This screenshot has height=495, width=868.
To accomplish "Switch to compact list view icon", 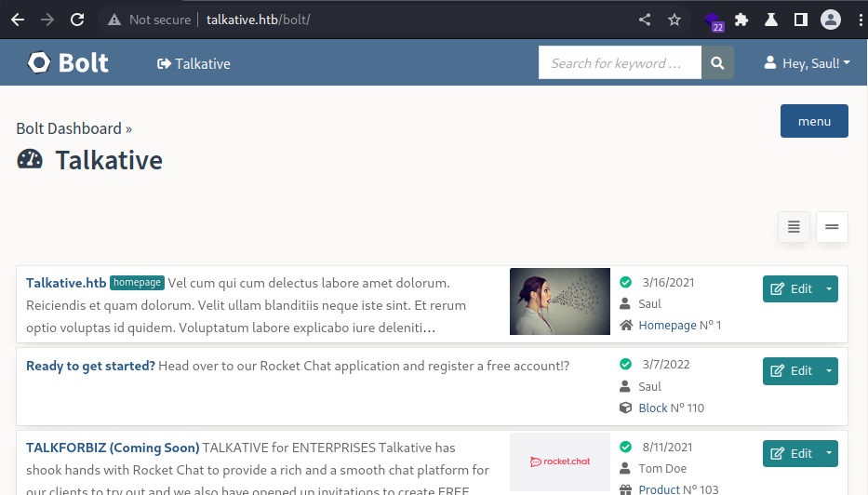I will pyautogui.click(x=832, y=226).
